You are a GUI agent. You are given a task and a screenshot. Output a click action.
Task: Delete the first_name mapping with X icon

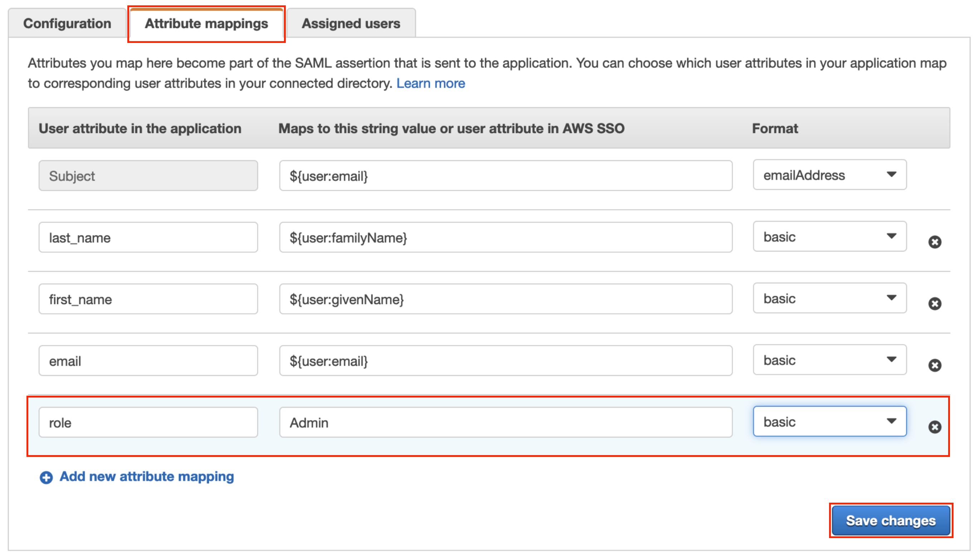pos(935,304)
